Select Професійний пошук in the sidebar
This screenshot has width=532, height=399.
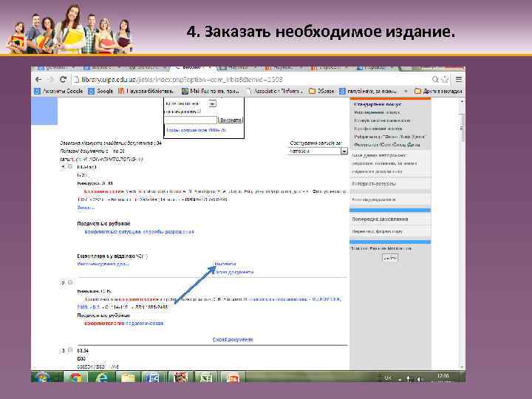point(378,129)
